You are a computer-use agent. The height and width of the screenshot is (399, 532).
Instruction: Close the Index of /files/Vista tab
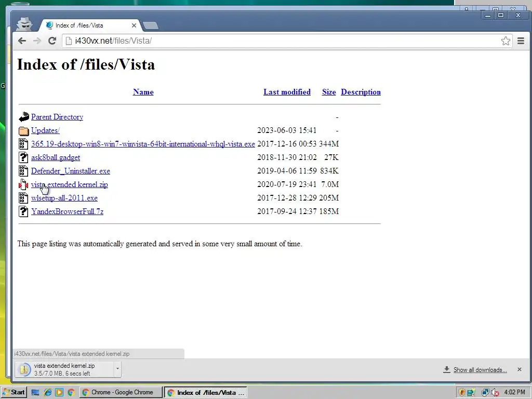pos(134,25)
